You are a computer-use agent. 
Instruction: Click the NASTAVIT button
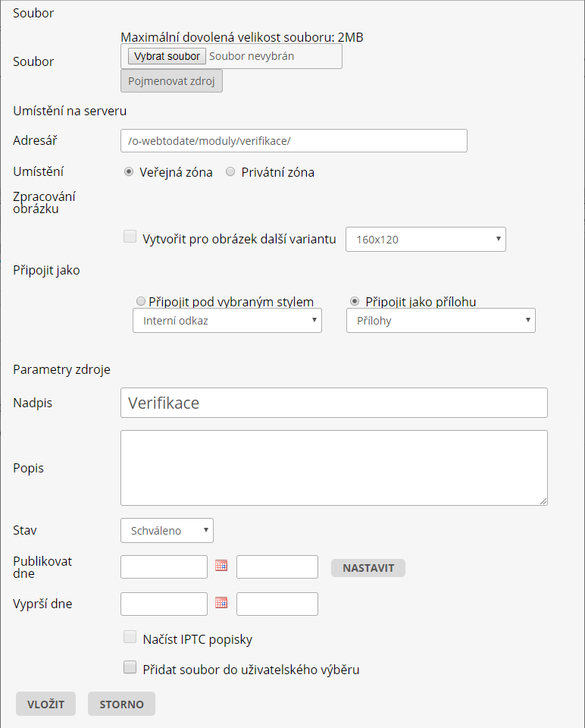pyautogui.click(x=368, y=567)
